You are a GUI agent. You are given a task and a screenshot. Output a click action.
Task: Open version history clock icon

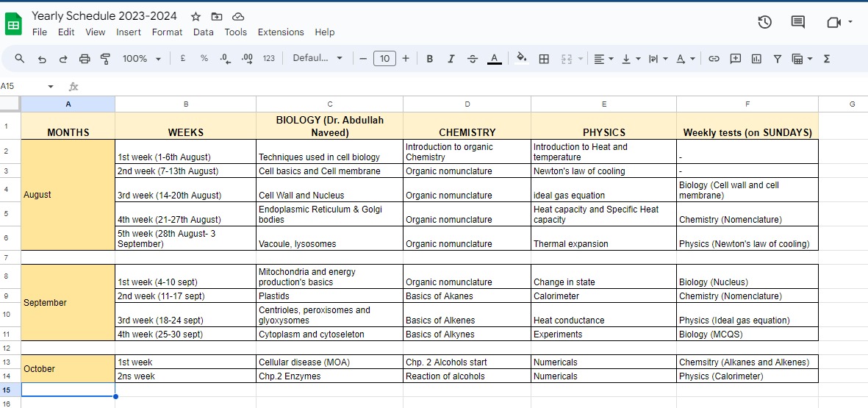pos(764,22)
